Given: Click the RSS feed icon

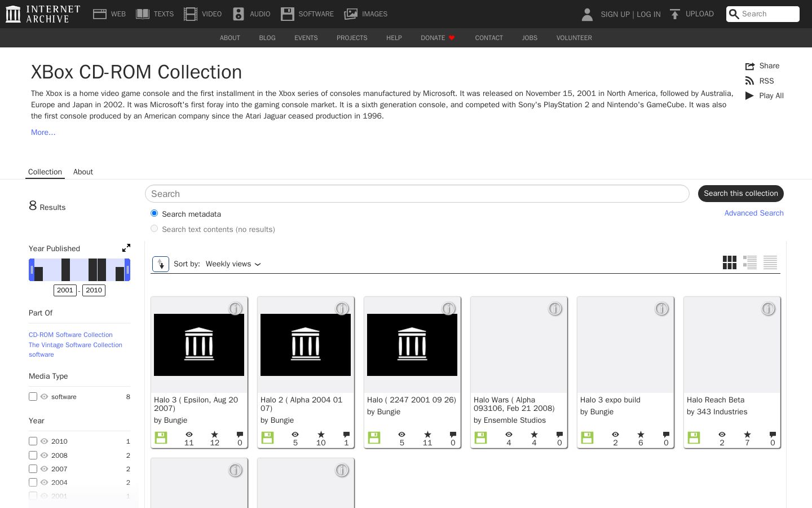Looking at the screenshot, I should (749, 81).
